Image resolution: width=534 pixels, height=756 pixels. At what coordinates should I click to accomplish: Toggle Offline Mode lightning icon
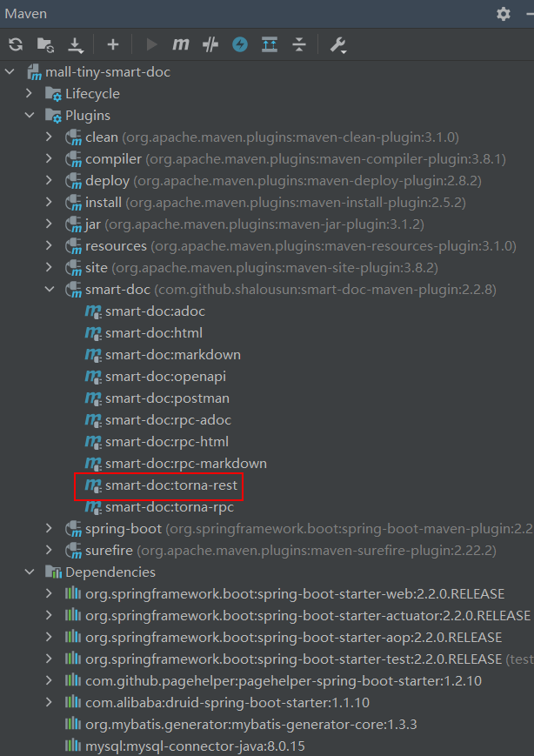tap(240, 44)
